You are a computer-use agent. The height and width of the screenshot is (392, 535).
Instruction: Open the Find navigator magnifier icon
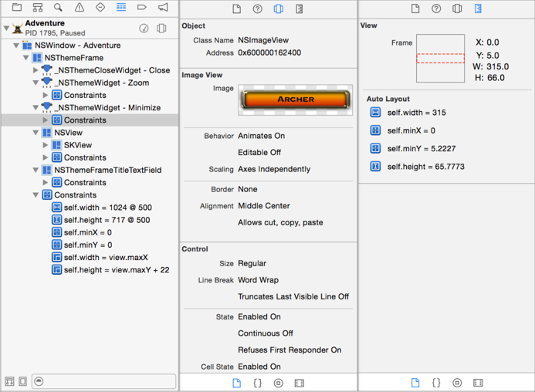click(x=59, y=7)
